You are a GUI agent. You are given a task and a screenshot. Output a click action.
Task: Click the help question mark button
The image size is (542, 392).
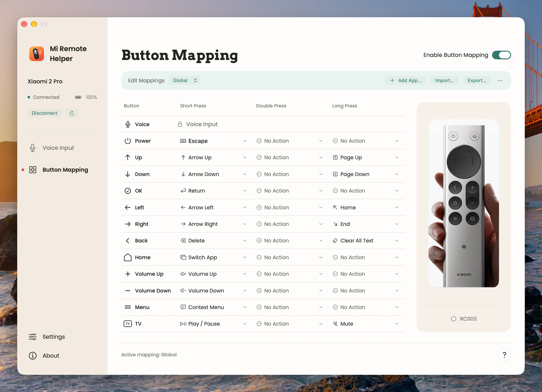(x=504, y=355)
